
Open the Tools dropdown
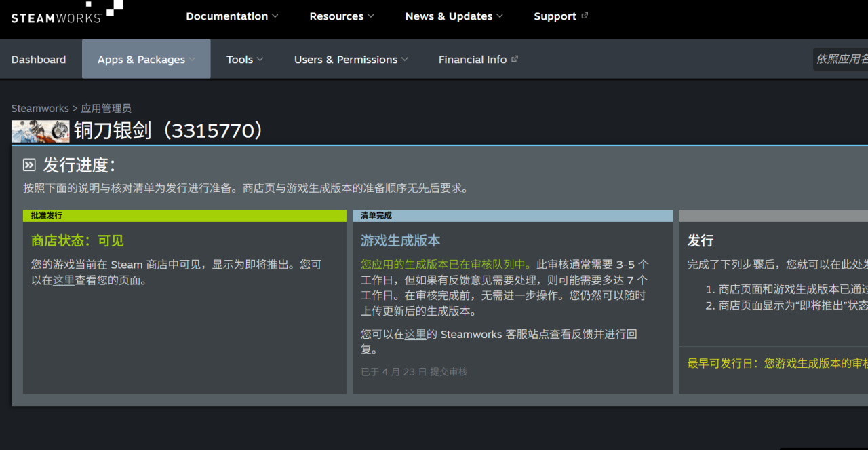(x=245, y=60)
